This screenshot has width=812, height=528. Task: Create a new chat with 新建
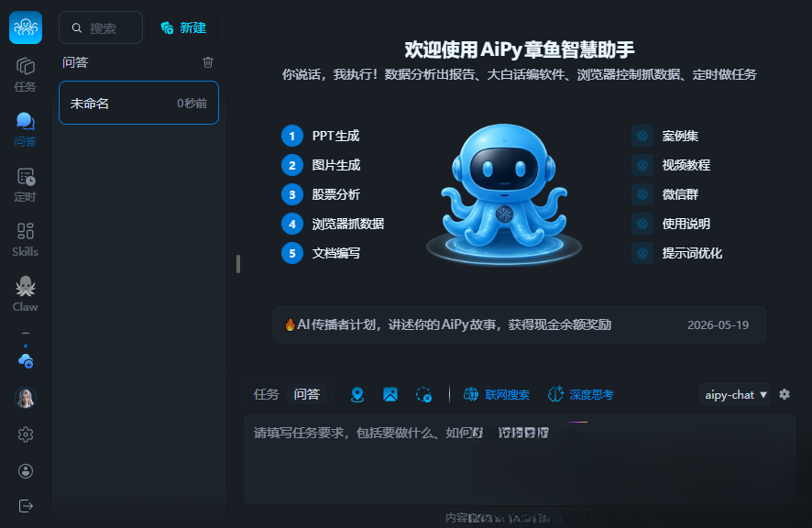[184, 28]
